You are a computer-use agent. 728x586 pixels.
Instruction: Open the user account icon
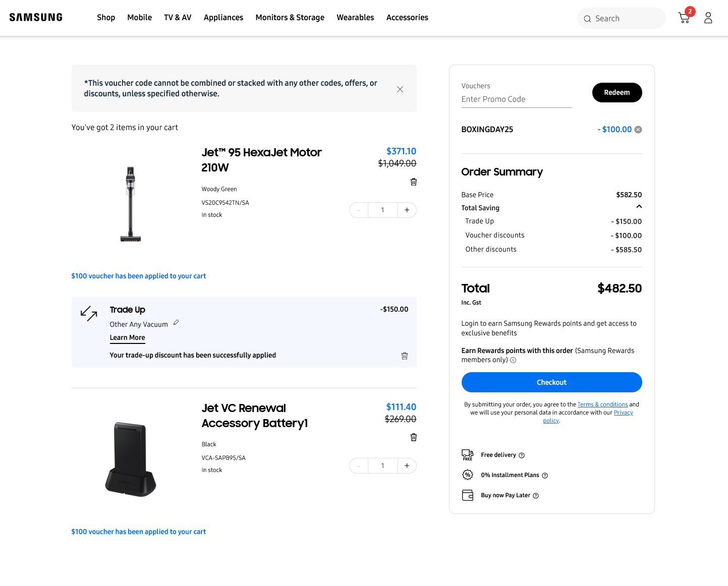click(708, 18)
